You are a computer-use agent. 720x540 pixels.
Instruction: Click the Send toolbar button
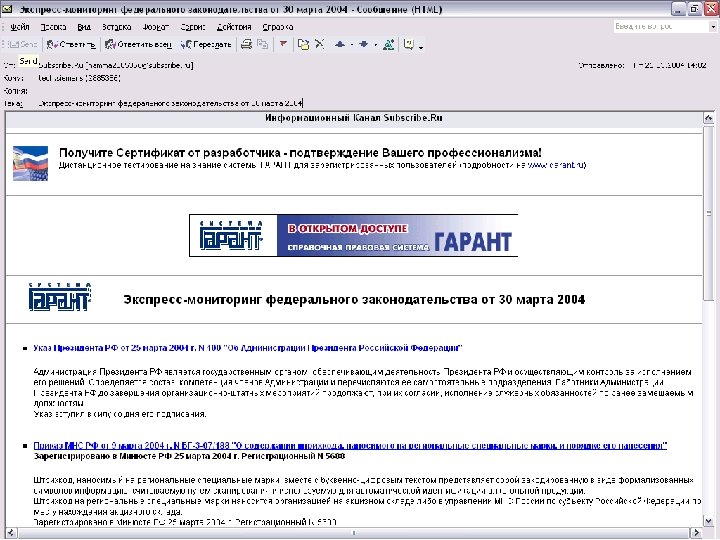[x=22, y=45]
